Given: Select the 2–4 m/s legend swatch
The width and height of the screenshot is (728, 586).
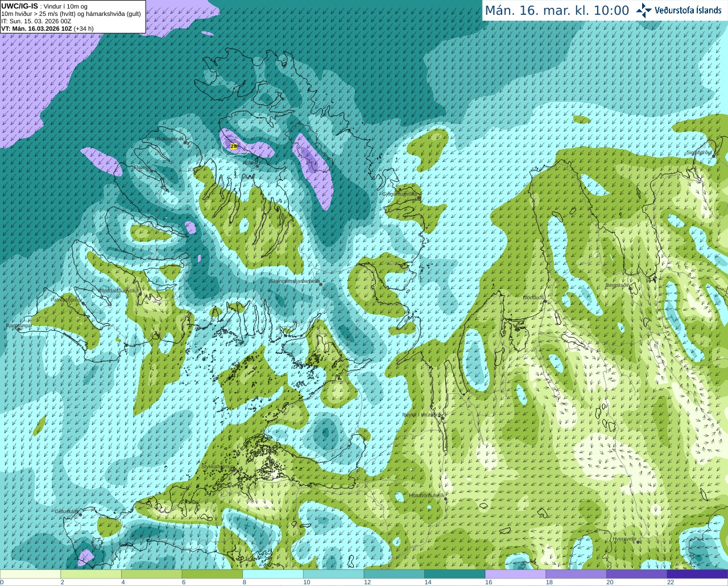Looking at the screenshot, I should click(x=91, y=574).
